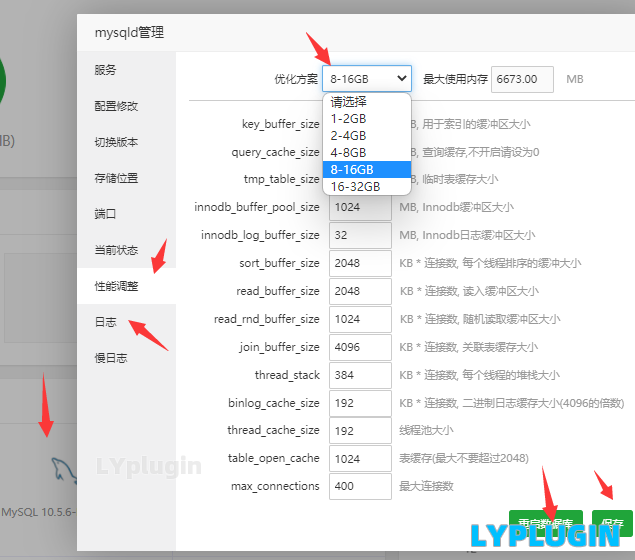Edit the innodb_log_buffer_size field
The image size is (635, 560).
(360, 235)
